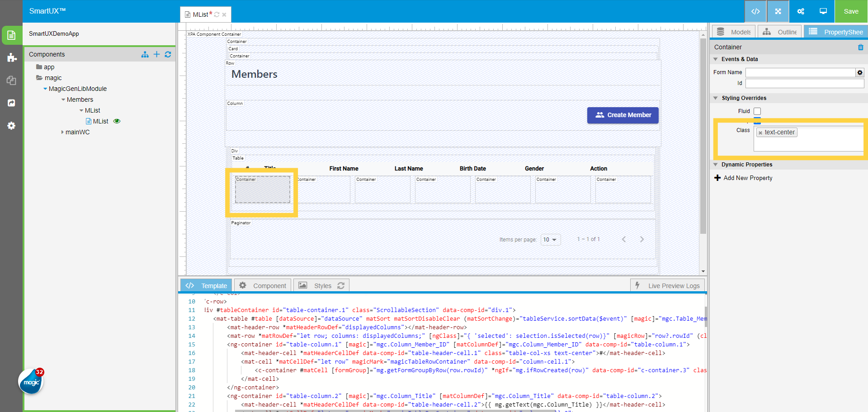Toggle the eye icon next to MList
Image resolution: width=868 pixels, height=412 pixels.
tap(117, 121)
